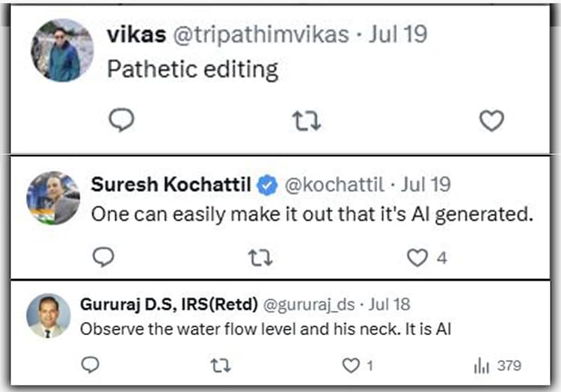Retweet Suresh Kochattil's AI generated tweet
The image size is (561, 392).
tap(260, 258)
